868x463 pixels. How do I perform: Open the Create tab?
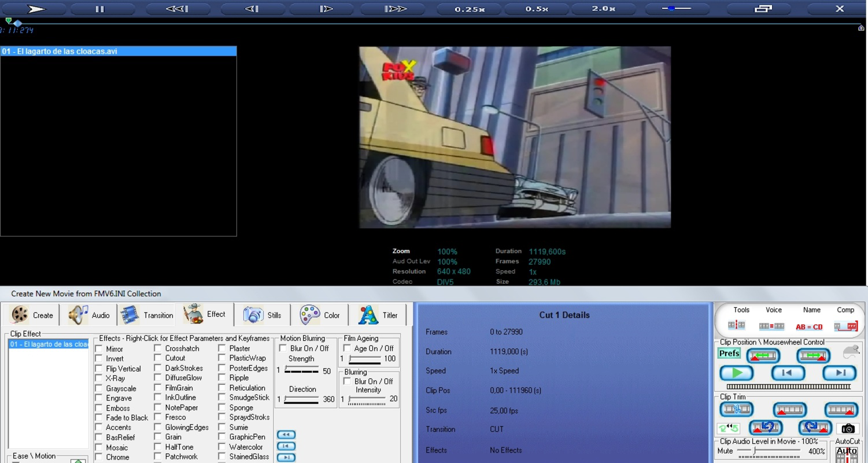(x=32, y=315)
